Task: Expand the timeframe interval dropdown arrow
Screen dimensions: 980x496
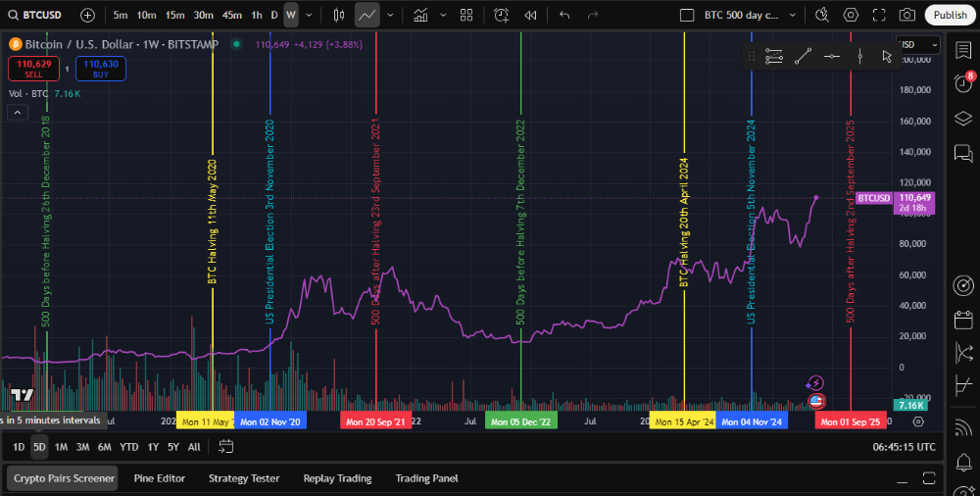Action: 310,15
